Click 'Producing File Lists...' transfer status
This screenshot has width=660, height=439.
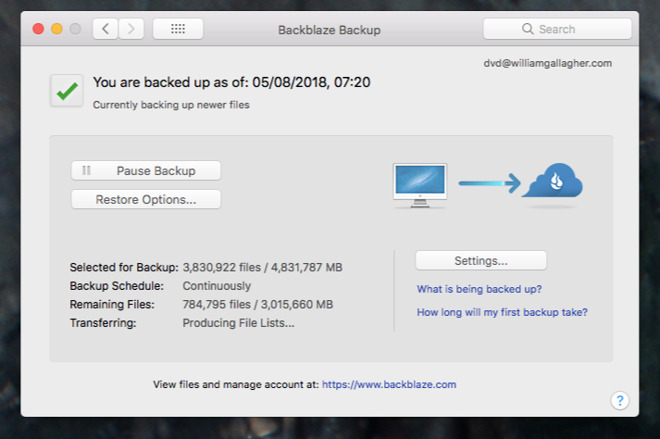pos(239,323)
